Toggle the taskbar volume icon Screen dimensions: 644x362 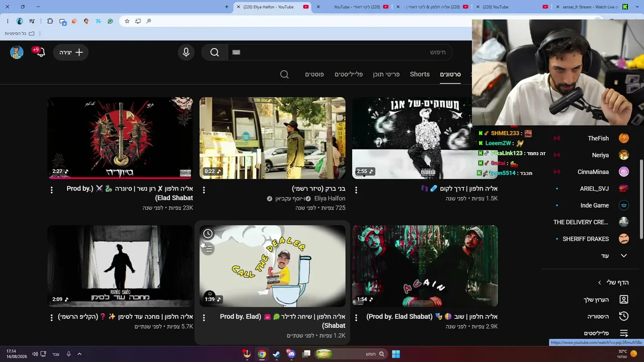coord(35,354)
